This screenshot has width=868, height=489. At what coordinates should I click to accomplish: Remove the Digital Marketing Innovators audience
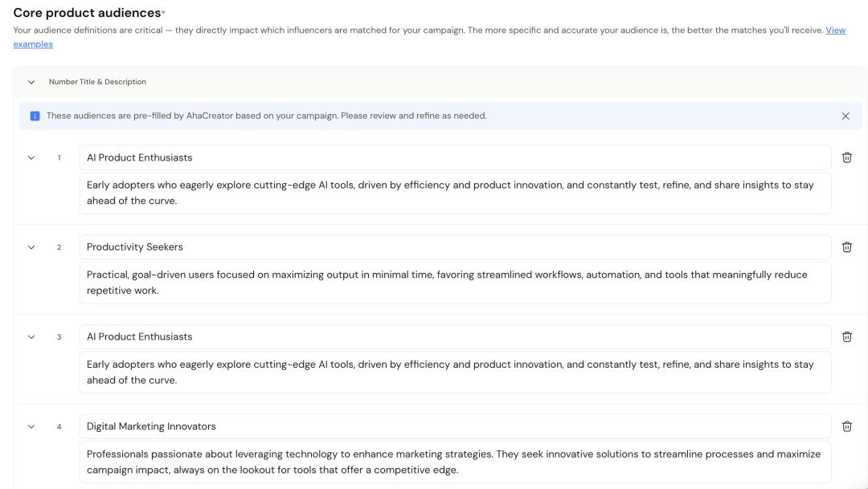[x=846, y=426]
